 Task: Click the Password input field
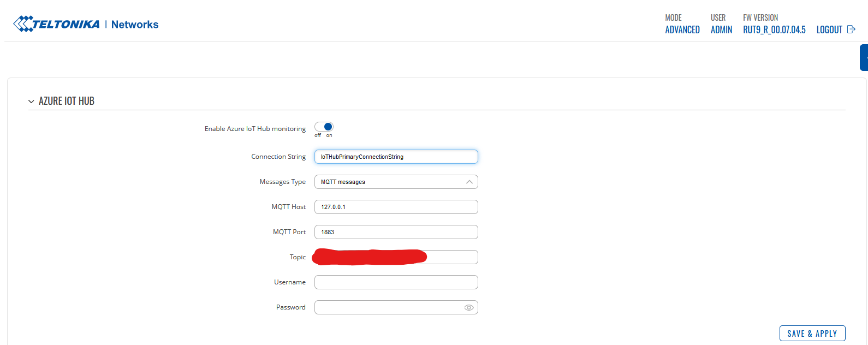(x=396, y=307)
